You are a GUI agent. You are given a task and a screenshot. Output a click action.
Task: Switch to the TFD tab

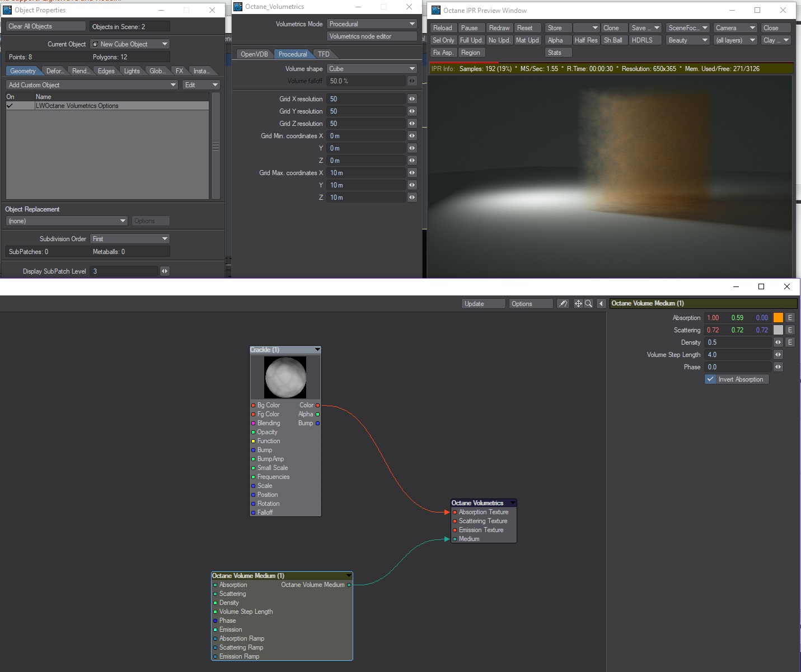[x=324, y=54]
